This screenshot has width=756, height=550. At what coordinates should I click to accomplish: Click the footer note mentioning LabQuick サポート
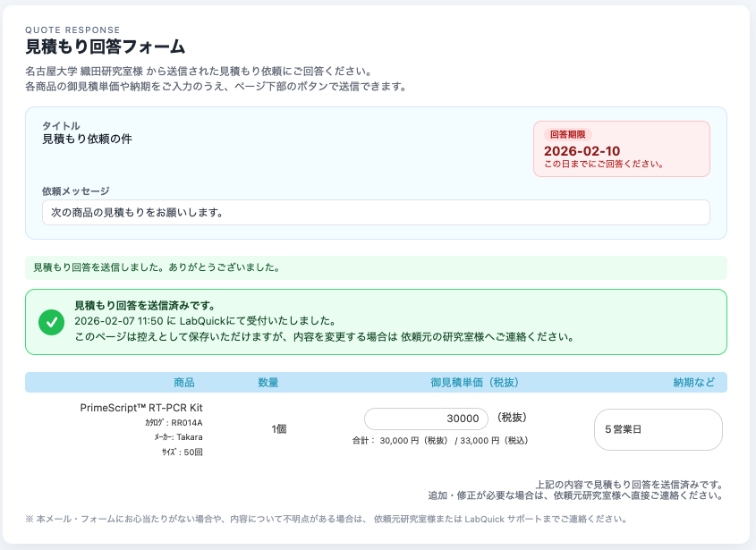point(326,519)
